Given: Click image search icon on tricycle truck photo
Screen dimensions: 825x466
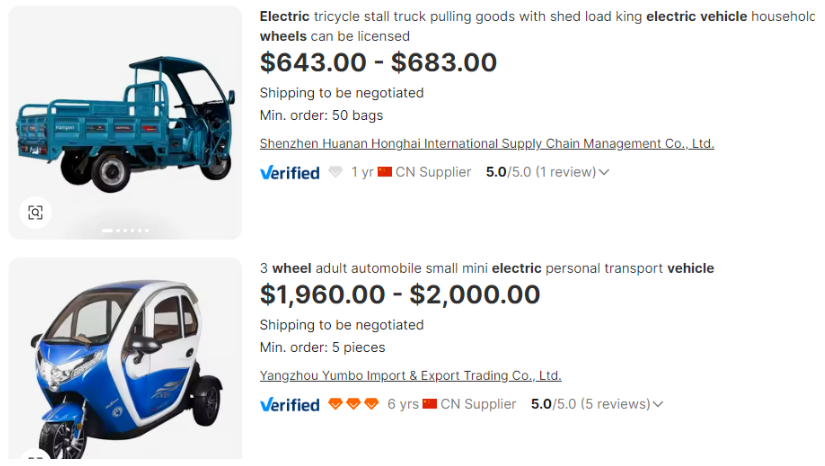Looking at the screenshot, I should 36,212.
